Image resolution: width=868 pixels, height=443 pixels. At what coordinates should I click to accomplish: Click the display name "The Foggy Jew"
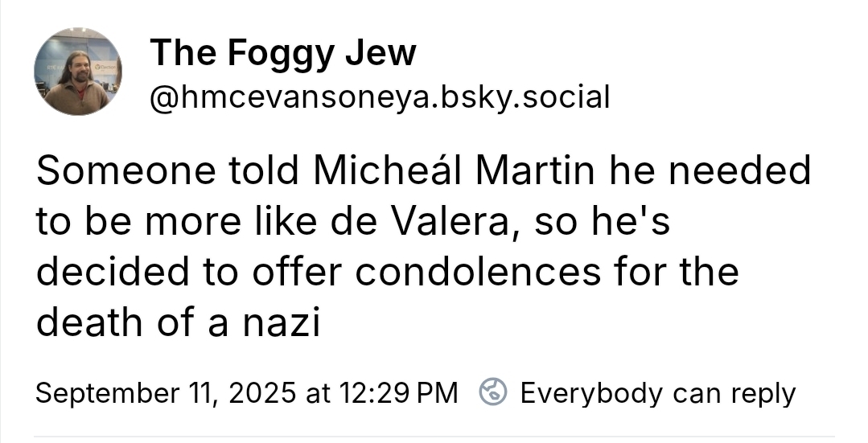pos(283,53)
